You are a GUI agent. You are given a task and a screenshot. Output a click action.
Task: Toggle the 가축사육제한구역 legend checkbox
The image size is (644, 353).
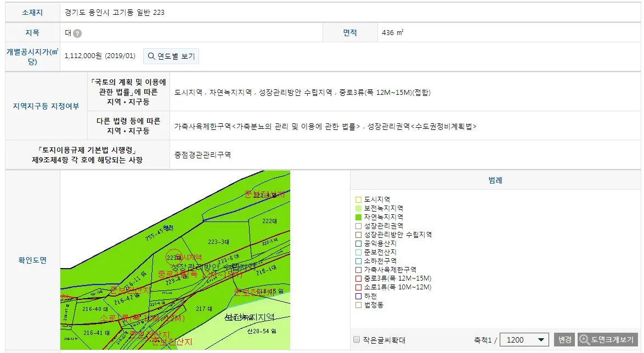coord(358,269)
